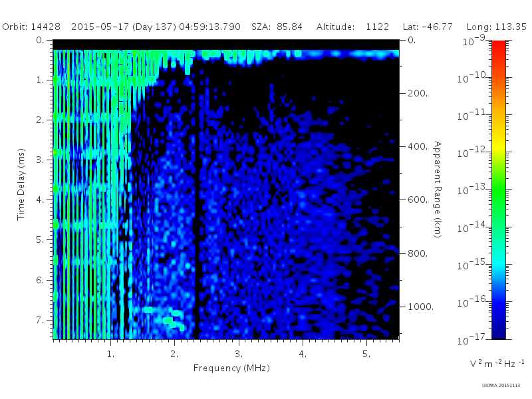Viewport: 532px width, 399px height.
Task: Click the frequency tick label '2.'
Action: click(174, 354)
